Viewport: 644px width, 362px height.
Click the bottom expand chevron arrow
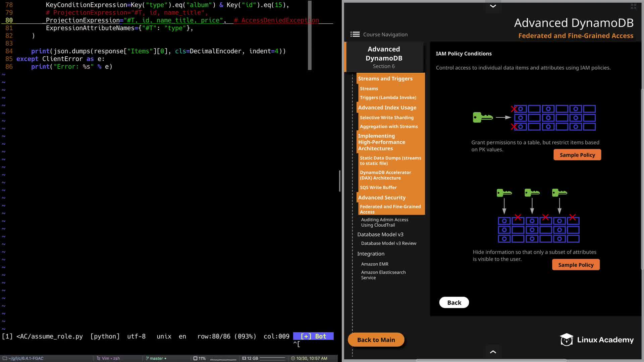493,352
